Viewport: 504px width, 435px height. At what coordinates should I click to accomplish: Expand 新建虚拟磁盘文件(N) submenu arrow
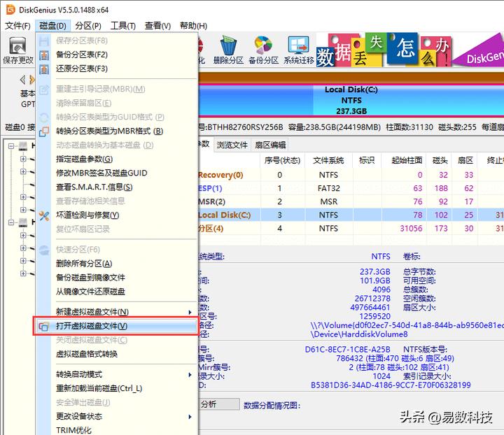[x=190, y=313]
